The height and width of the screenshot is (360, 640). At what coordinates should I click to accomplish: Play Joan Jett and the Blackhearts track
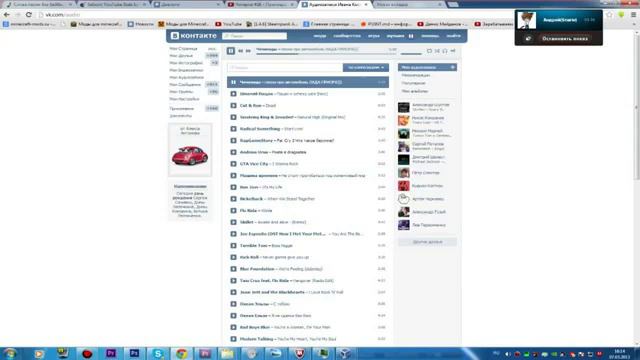(x=233, y=292)
